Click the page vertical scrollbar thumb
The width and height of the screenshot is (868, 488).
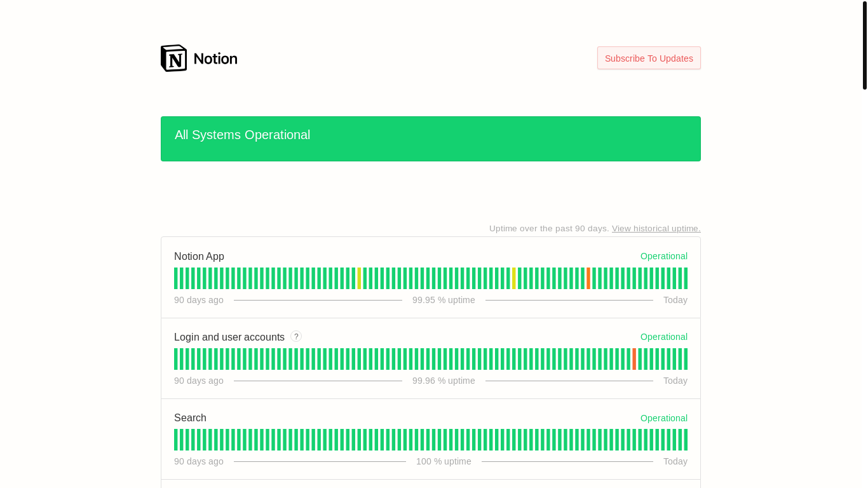[865, 45]
